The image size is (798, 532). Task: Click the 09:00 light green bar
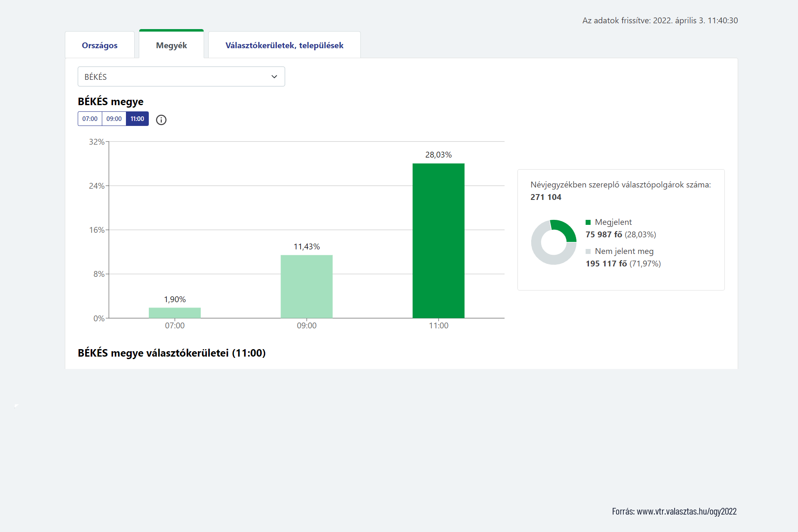(307, 287)
